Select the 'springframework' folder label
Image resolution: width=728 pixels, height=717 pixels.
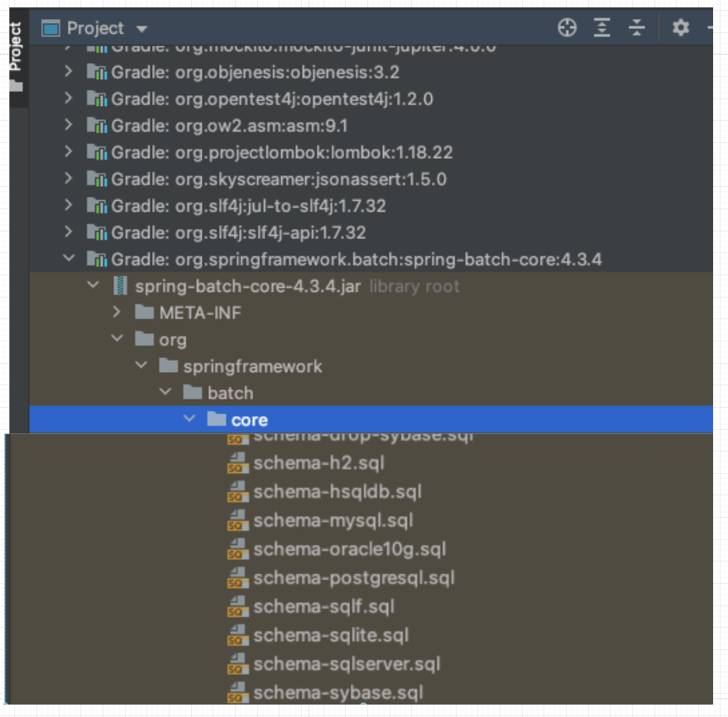coord(252,366)
